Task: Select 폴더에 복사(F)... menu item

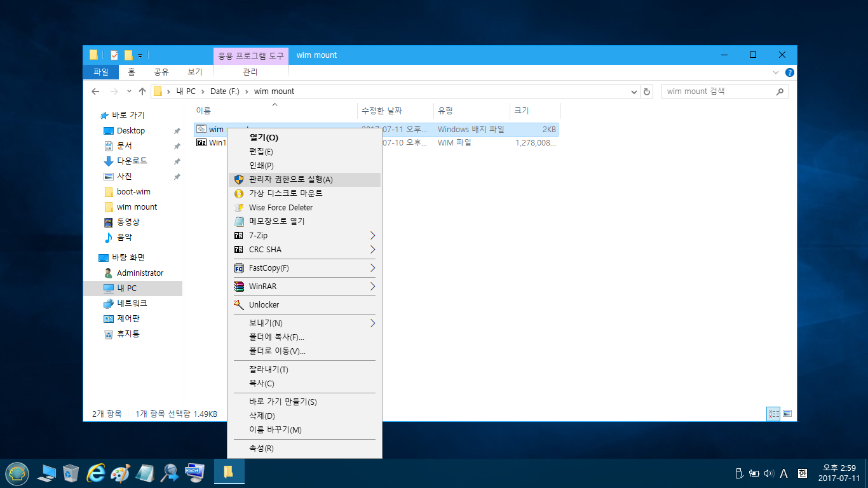Action: point(304,337)
